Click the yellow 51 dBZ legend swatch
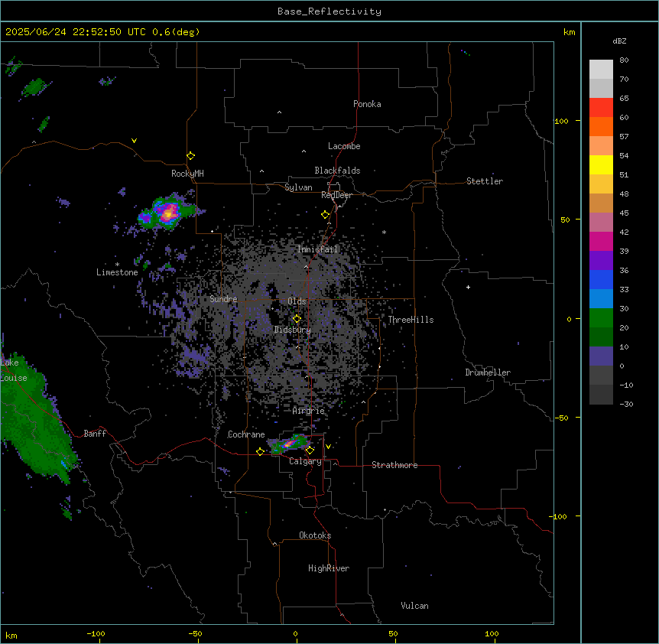This screenshot has height=644, width=659. pos(601,164)
